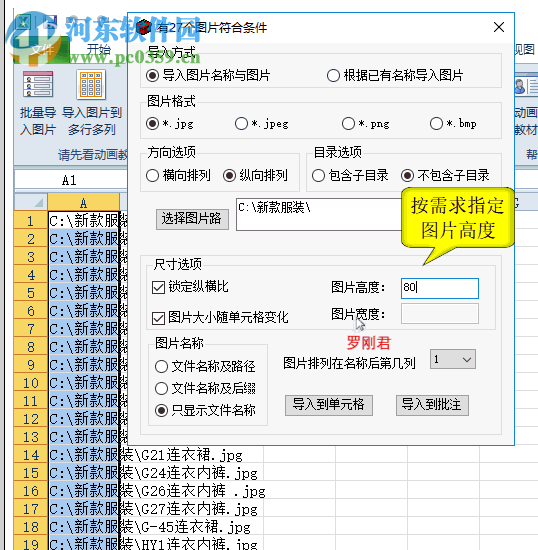Toggle 图片大小随单元格变化 checkbox
The image size is (538, 550).
(220, 318)
